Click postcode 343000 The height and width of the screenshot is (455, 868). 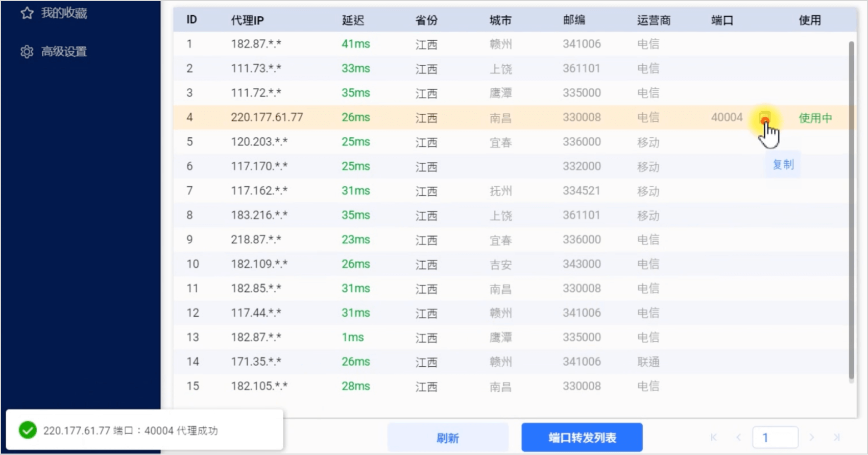click(582, 264)
